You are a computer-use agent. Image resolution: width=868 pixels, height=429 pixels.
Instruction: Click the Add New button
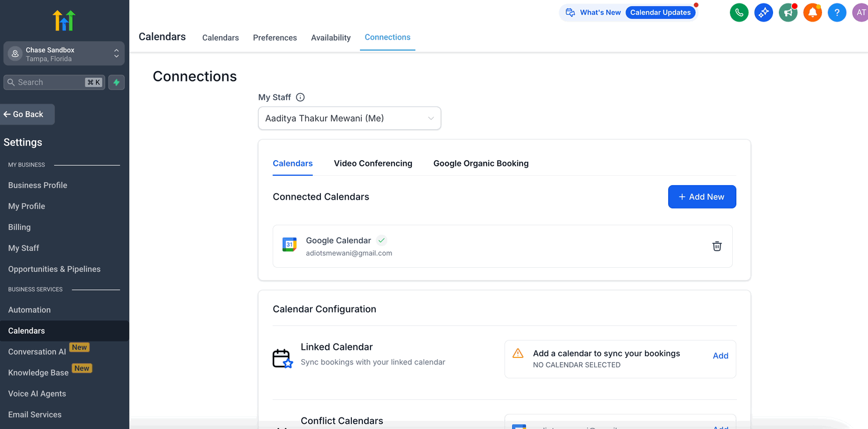pyautogui.click(x=702, y=197)
